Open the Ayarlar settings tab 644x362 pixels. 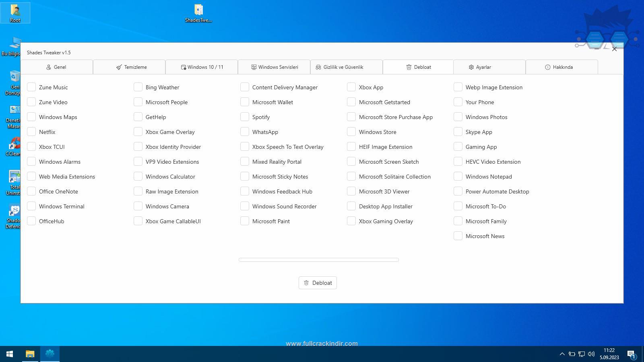[x=489, y=67]
